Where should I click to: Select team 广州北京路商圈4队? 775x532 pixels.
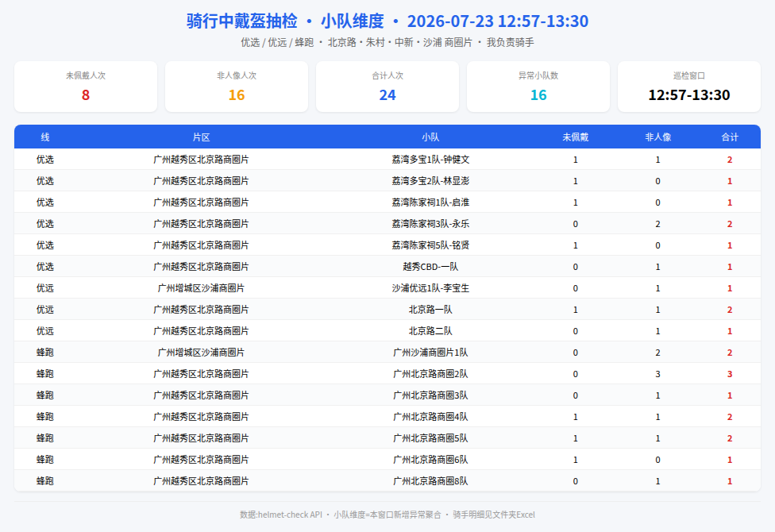coord(430,417)
